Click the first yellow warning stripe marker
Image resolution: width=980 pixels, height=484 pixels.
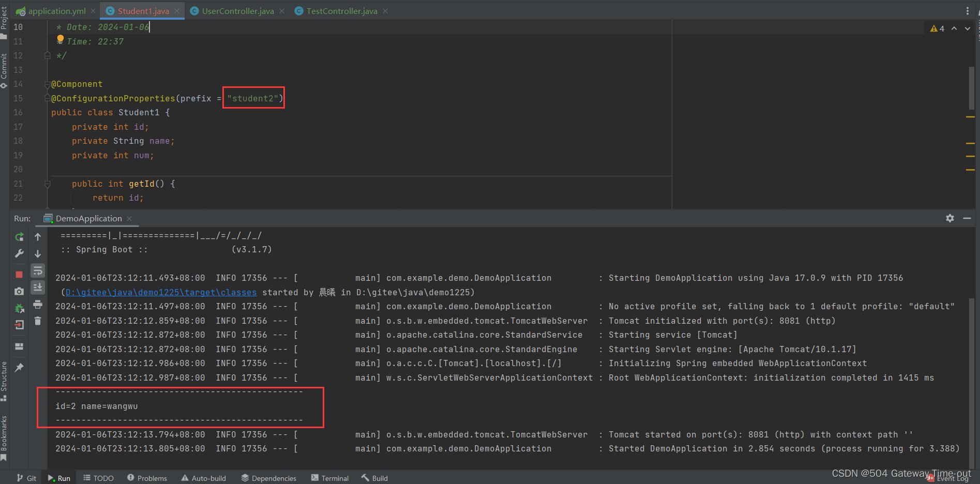coord(970,117)
